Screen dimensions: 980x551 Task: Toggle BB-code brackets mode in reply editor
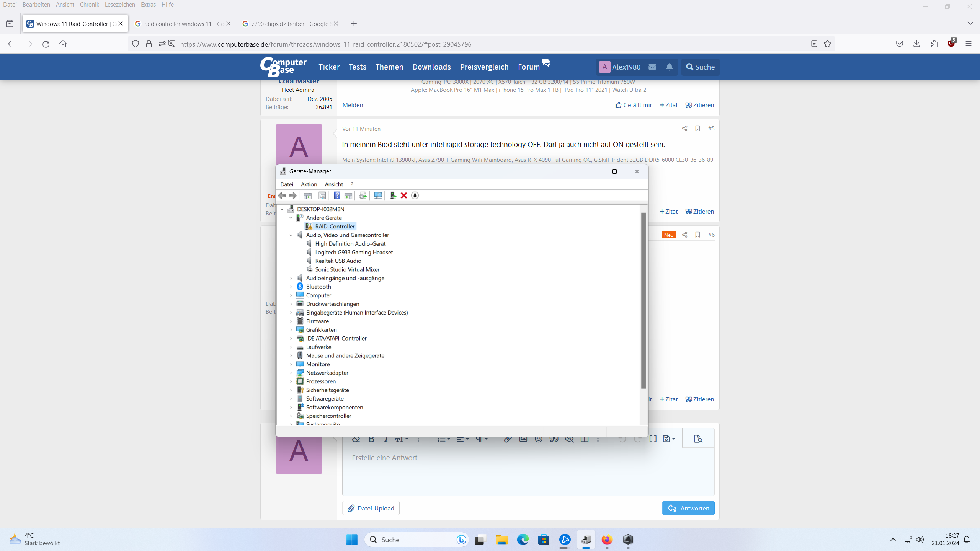tap(653, 439)
